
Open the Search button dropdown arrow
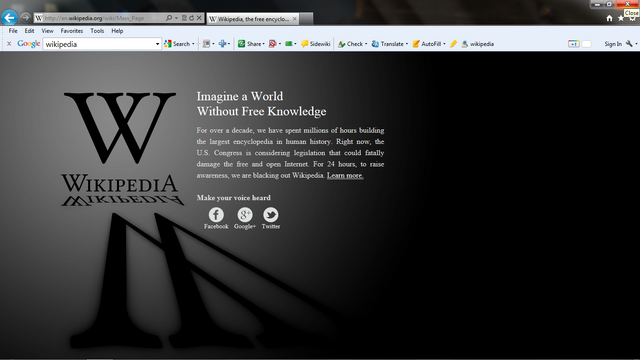tap(193, 44)
